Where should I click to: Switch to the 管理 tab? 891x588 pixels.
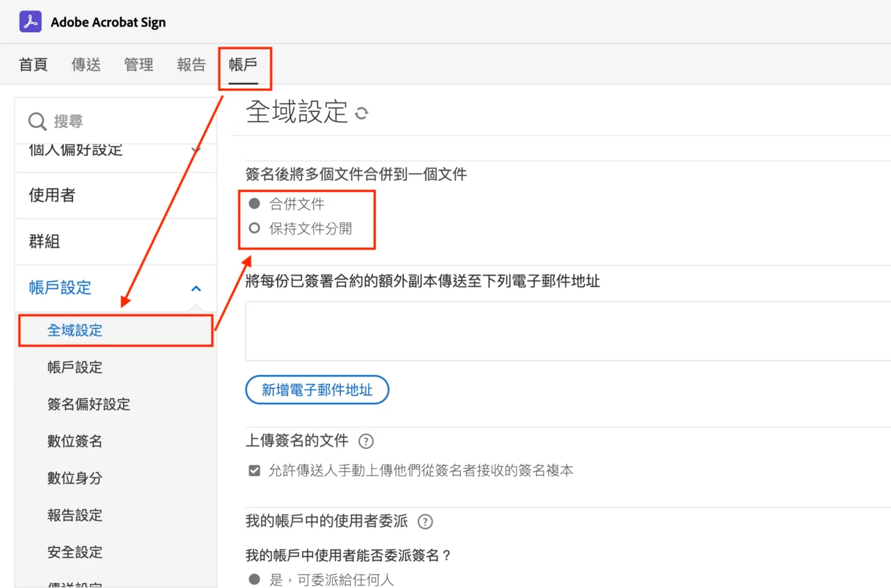pos(139,65)
